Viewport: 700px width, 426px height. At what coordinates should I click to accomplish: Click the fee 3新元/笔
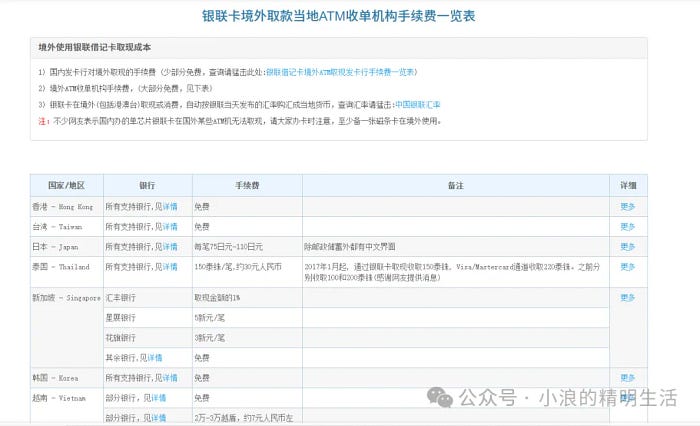click(x=210, y=338)
